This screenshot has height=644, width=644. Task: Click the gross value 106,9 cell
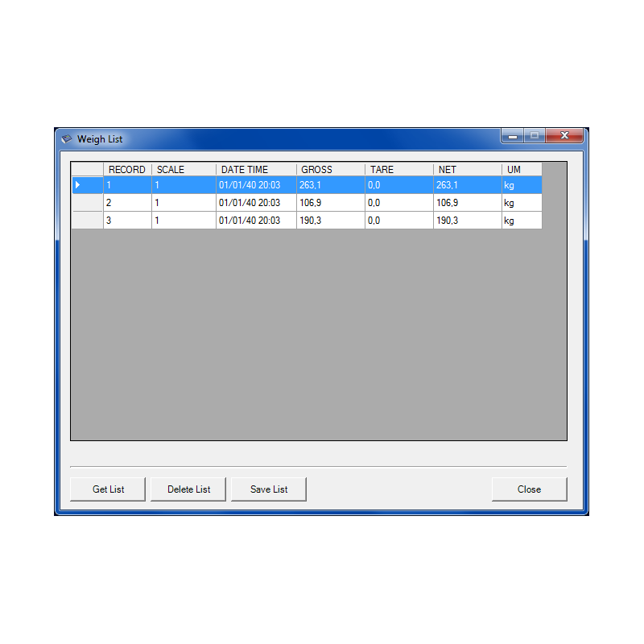click(330, 203)
